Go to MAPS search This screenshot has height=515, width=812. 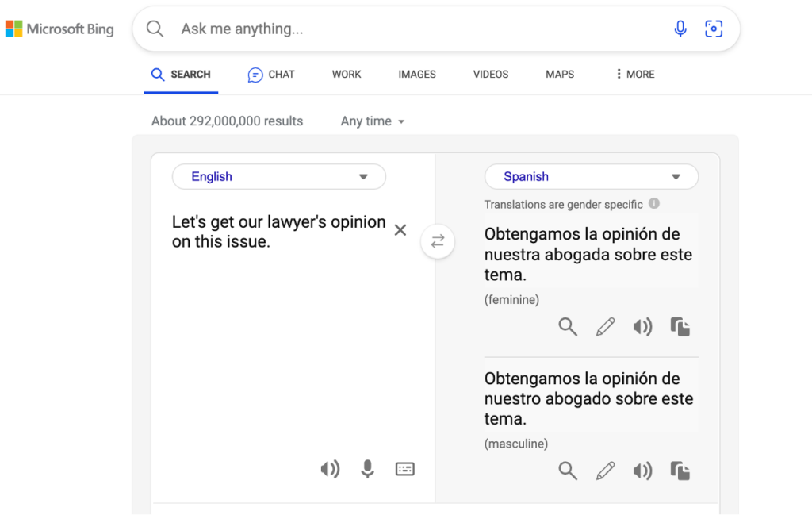(x=559, y=74)
